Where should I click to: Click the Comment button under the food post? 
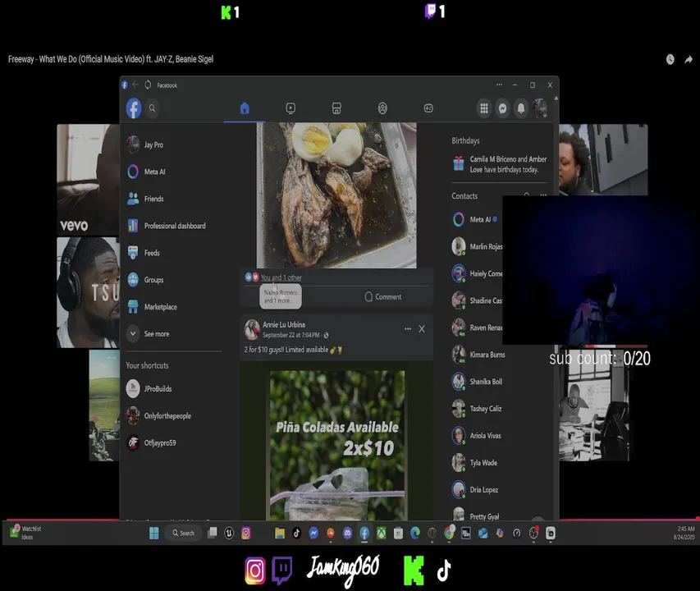tap(383, 297)
